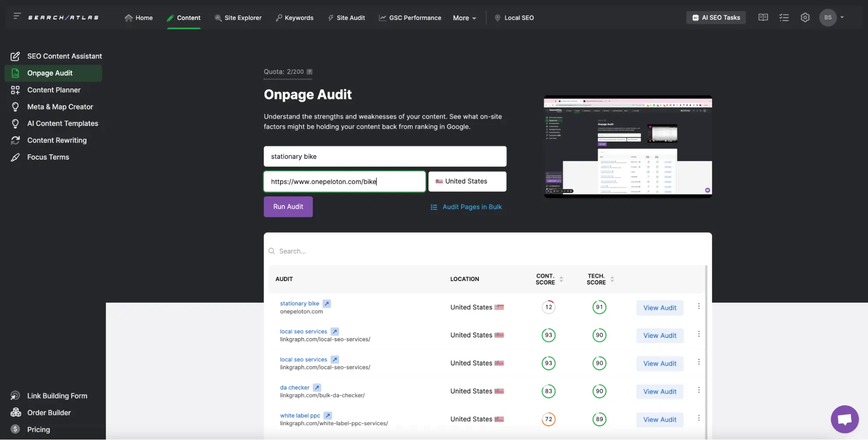This screenshot has width=868, height=440.
Task: Click the Pricing dollar icon
Action: point(15,429)
